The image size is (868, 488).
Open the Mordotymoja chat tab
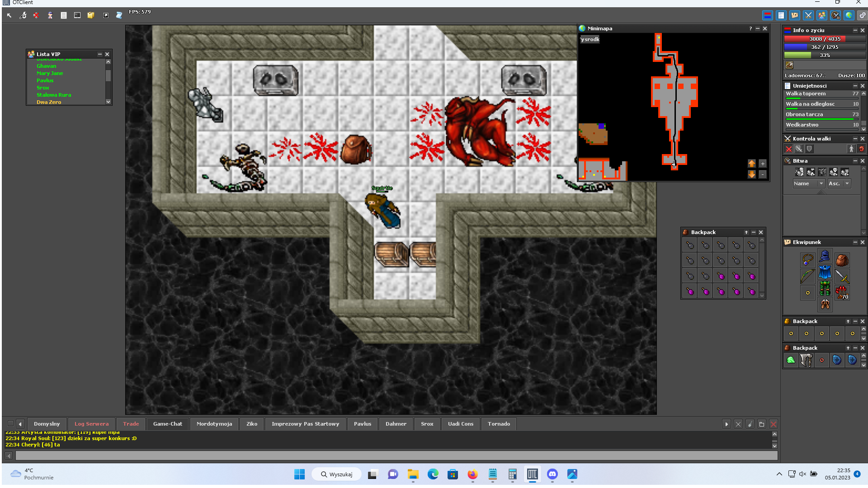(214, 424)
